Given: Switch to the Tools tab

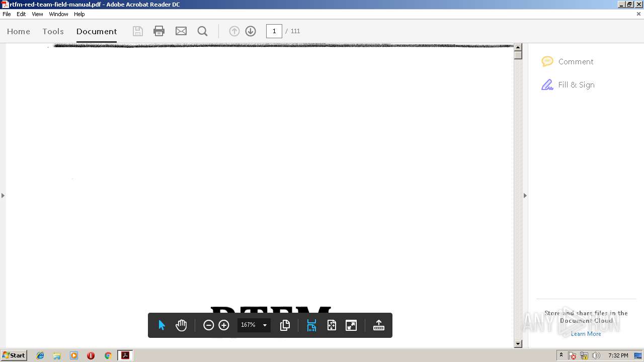Looking at the screenshot, I should pyautogui.click(x=53, y=31).
